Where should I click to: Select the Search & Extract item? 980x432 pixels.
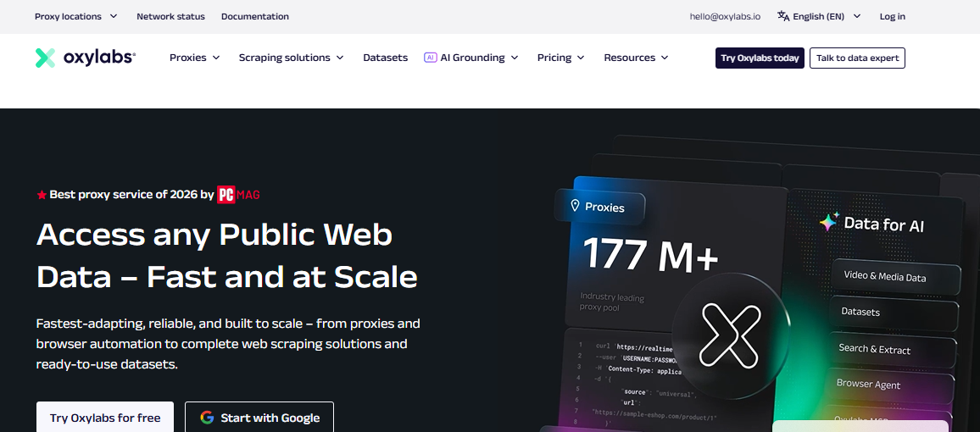pyautogui.click(x=892, y=350)
